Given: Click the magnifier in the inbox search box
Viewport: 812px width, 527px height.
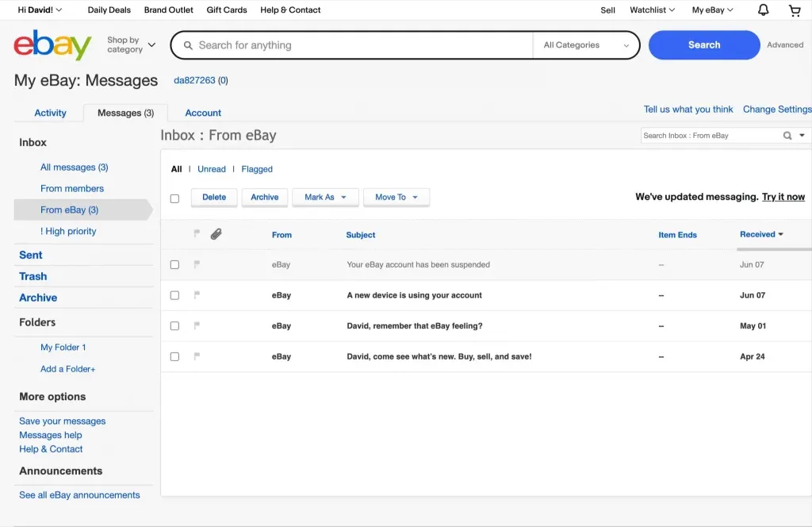Looking at the screenshot, I should point(787,135).
